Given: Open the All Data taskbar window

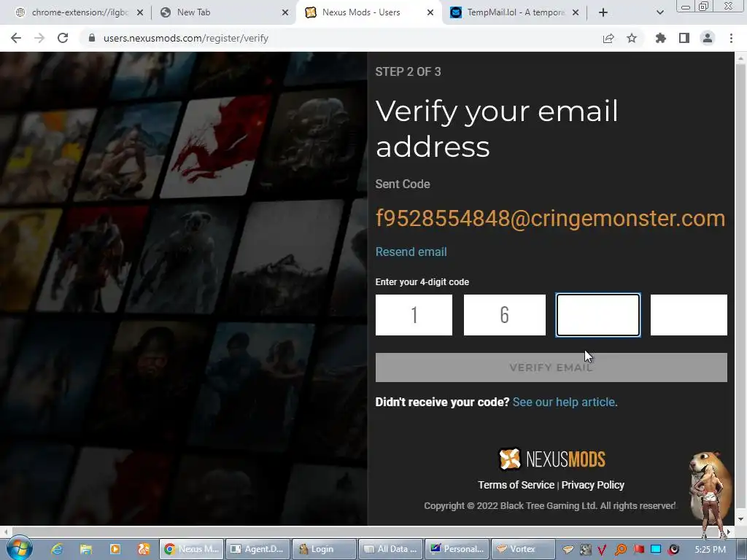Looking at the screenshot, I should click(x=390, y=549).
